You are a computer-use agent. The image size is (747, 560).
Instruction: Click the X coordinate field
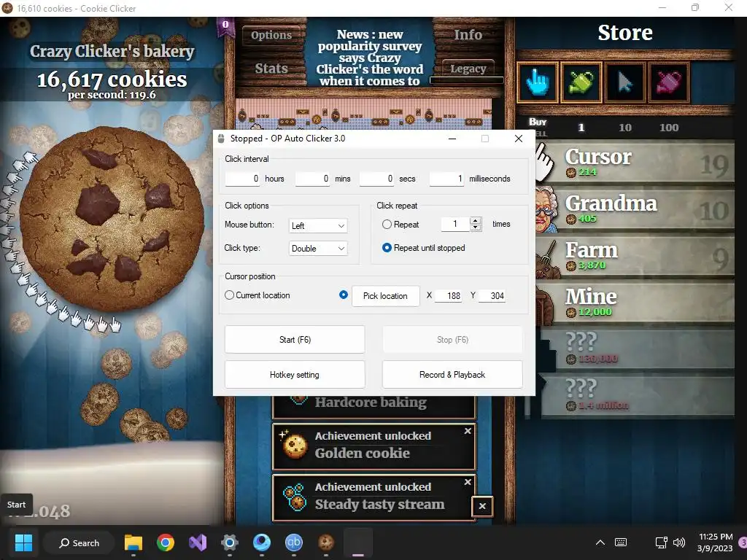click(449, 296)
